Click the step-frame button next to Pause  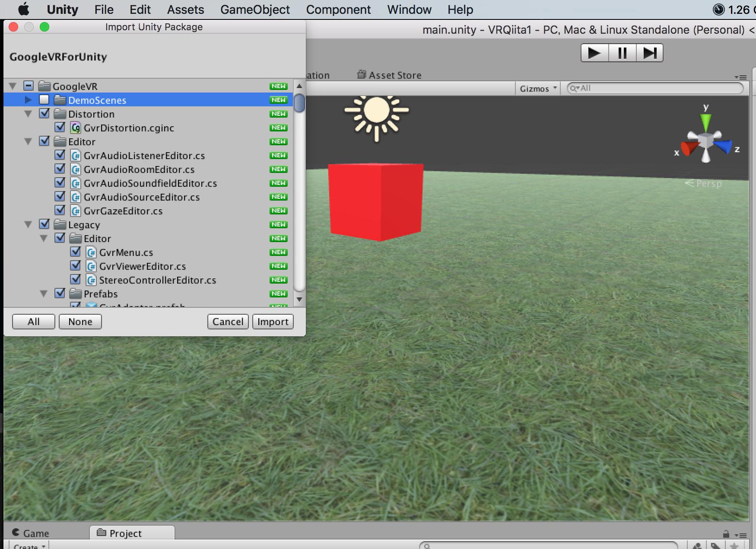(651, 53)
